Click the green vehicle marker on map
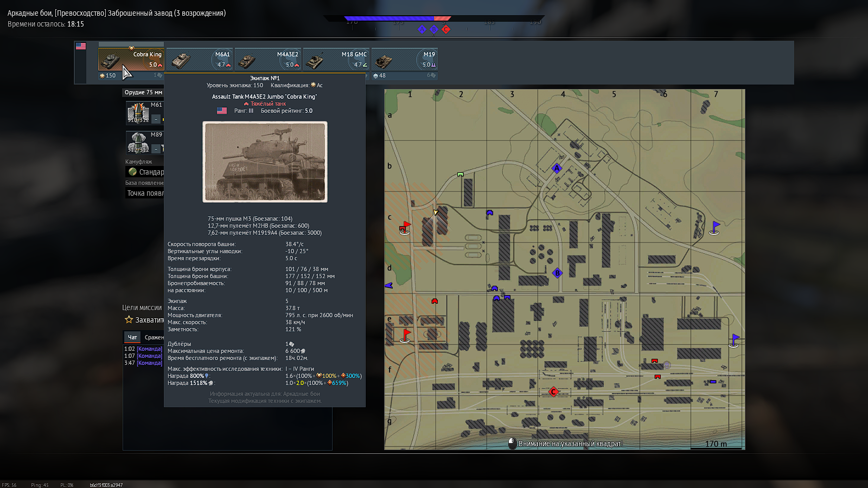The width and height of the screenshot is (868, 488). 460,175
